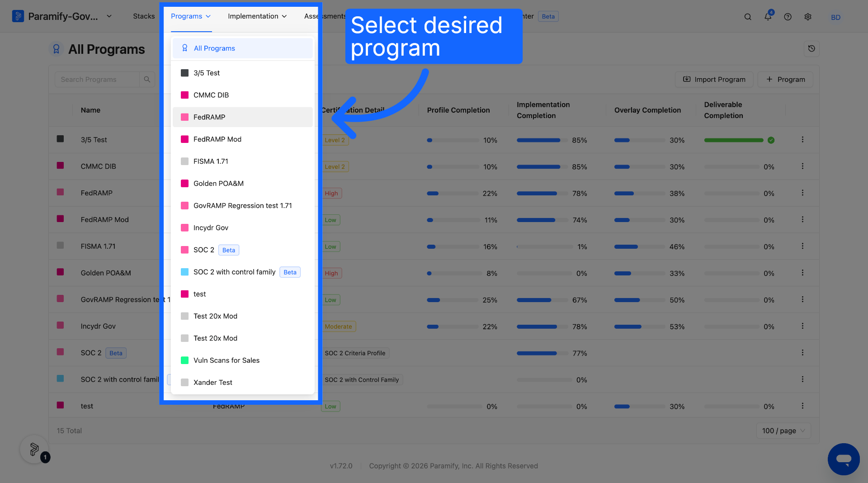Open the search magnifier in top bar
Image resolution: width=868 pixels, height=483 pixels.
tap(748, 17)
